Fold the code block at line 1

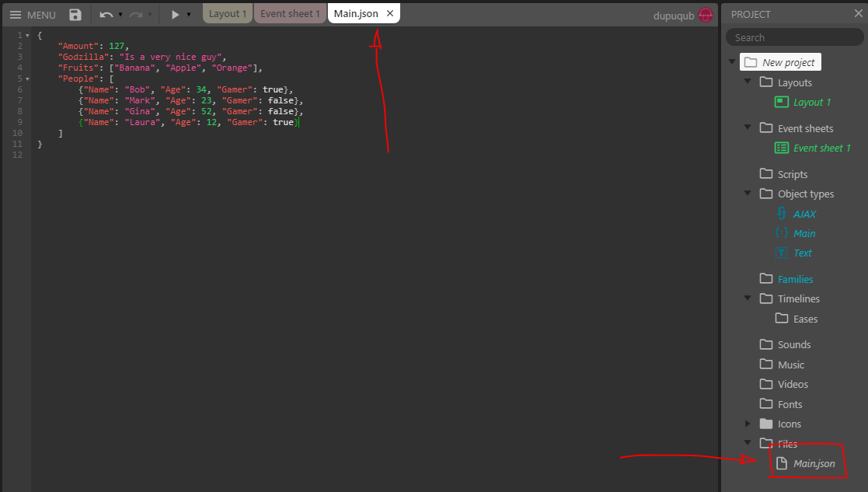point(27,36)
